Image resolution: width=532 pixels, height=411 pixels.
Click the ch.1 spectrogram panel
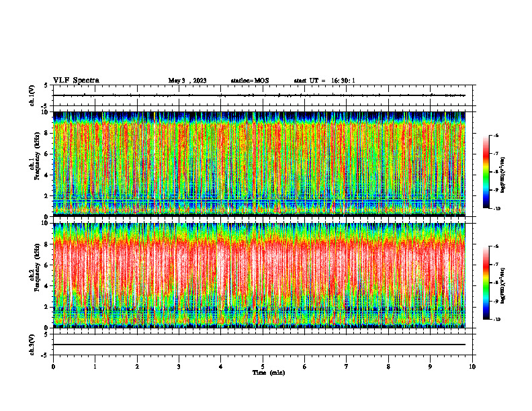point(259,164)
